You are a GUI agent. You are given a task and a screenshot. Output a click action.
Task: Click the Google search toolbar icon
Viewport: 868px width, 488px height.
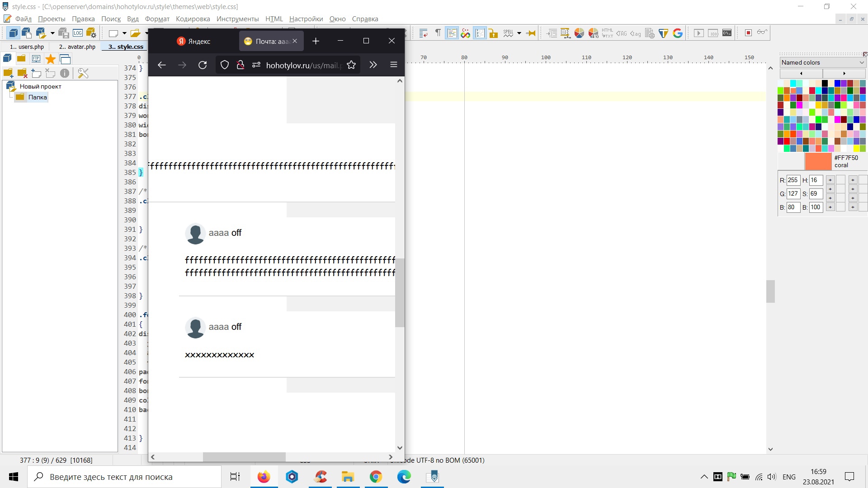tap(677, 33)
